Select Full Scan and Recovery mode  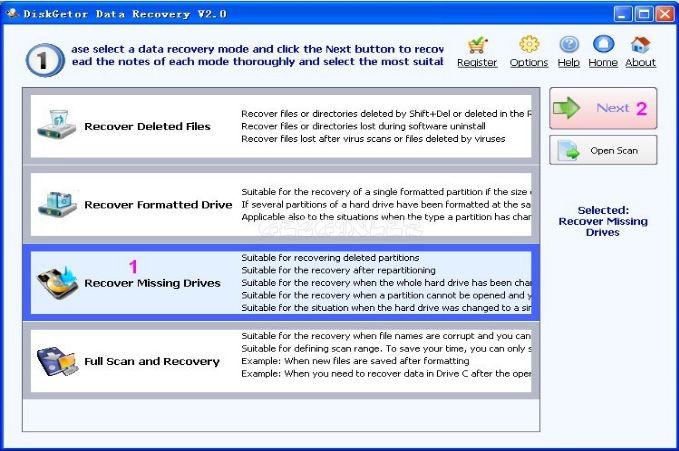coord(281,361)
